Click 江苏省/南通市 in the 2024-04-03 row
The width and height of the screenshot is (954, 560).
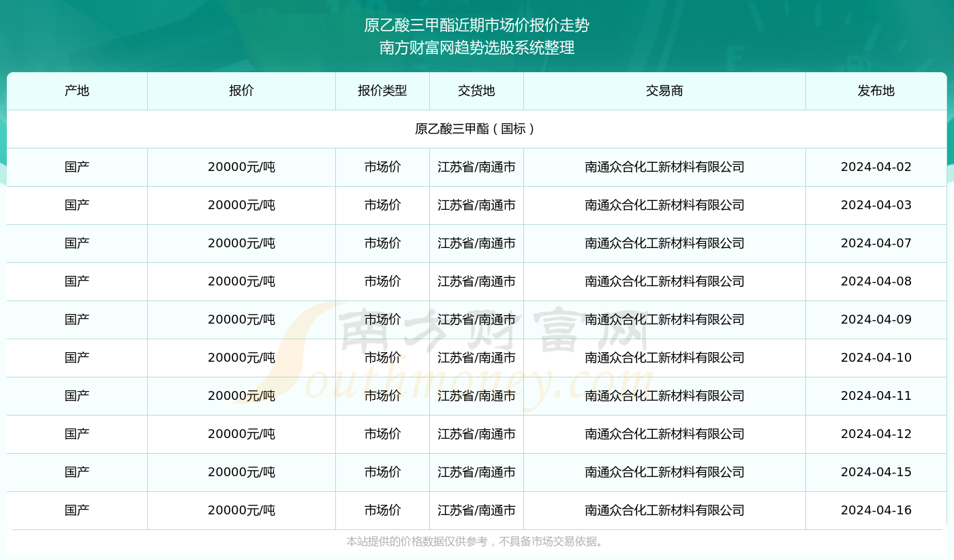point(476,205)
